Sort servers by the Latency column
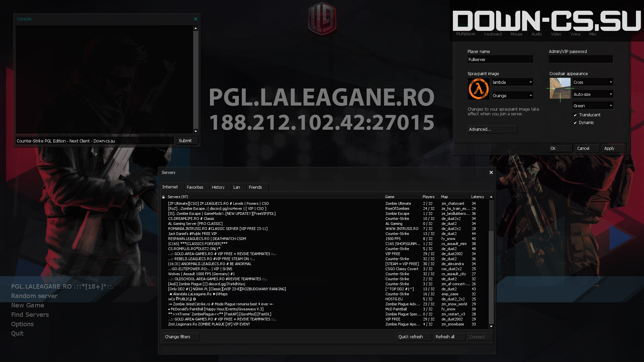The height and width of the screenshot is (362, 644). tap(479, 197)
